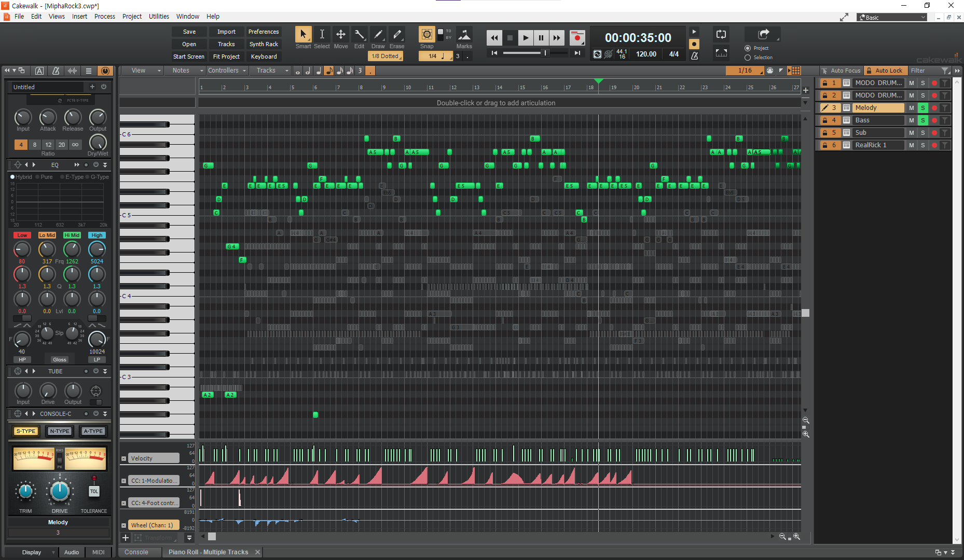
Task: Enable the EQ module power
Action: point(95,164)
